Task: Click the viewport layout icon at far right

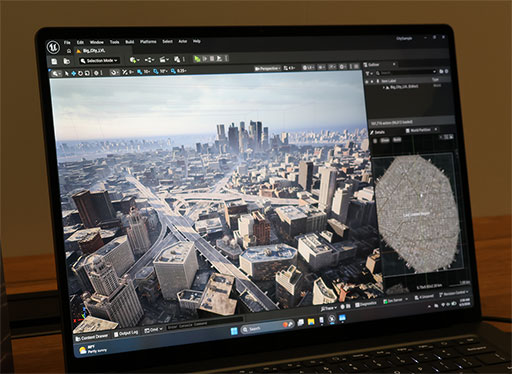Action: tap(356, 67)
